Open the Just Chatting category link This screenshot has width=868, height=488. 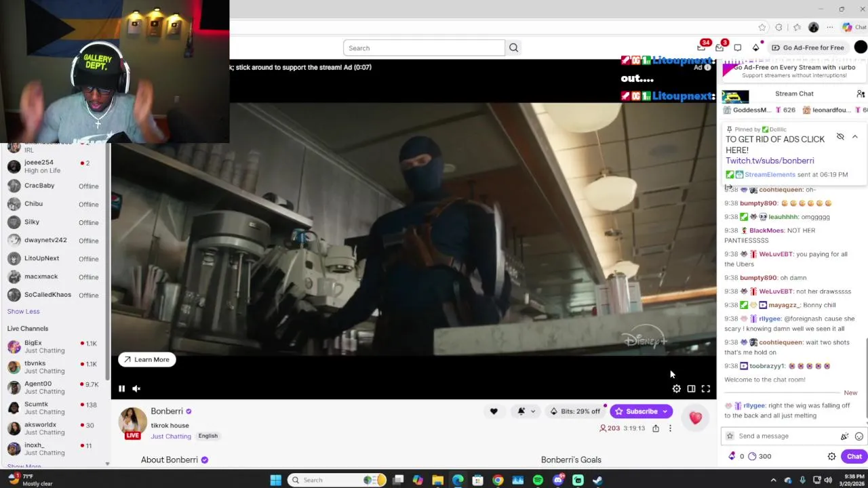coord(171,436)
